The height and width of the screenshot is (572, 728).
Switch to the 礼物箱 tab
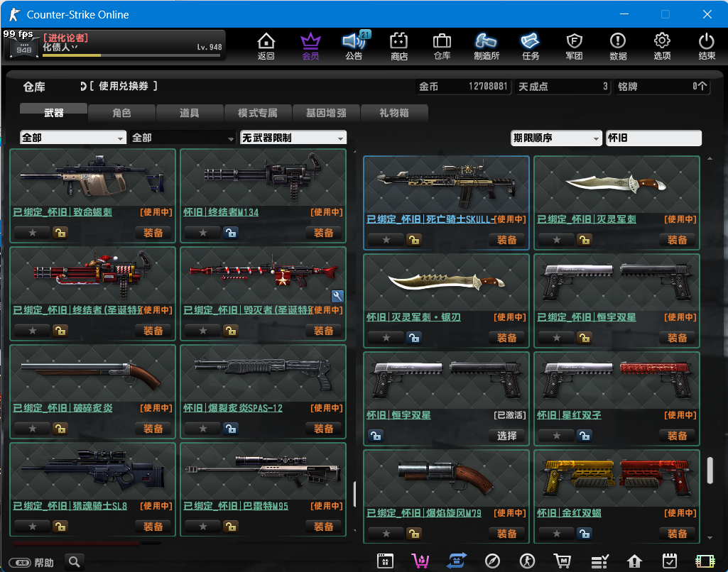pyautogui.click(x=393, y=113)
